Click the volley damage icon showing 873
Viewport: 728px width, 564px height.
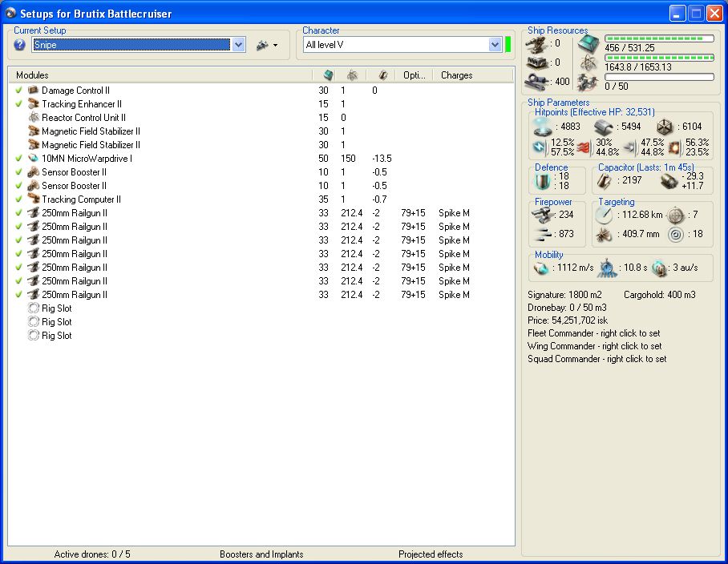click(542, 234)
